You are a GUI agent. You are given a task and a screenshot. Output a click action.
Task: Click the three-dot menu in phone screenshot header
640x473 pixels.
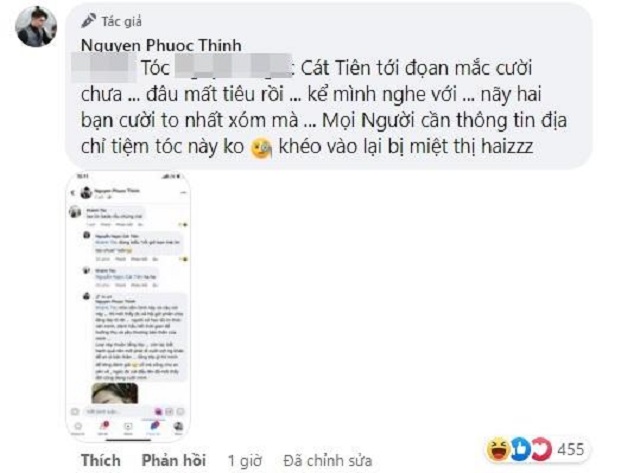click(x=183, y=193)
